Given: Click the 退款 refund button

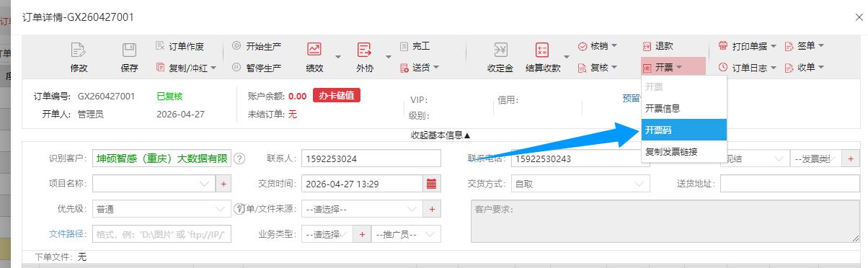Looking at the screenshot, I should pyautogui.click(x=657, y=46).
